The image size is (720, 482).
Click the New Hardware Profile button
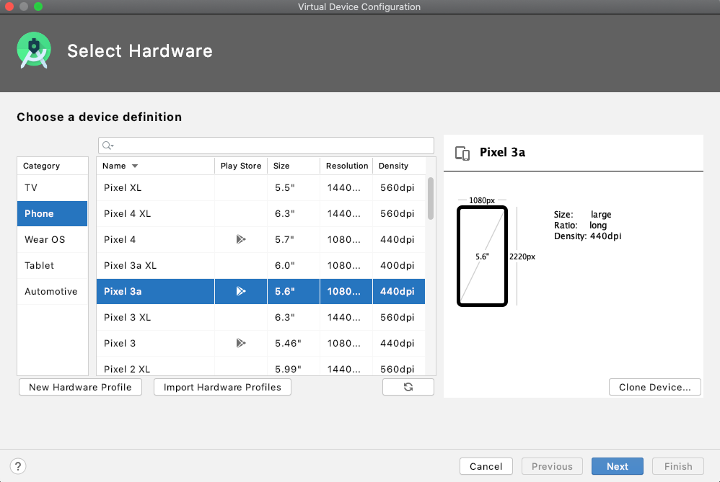click(x=80, y=387)
